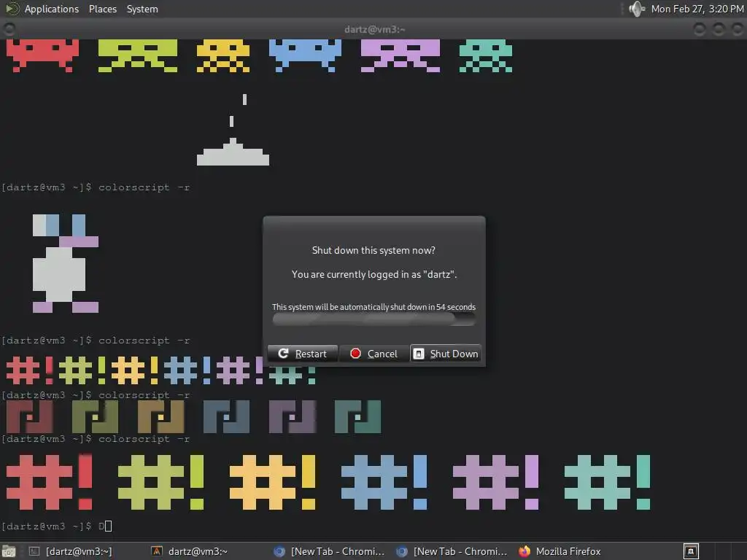
Task: Click the terminal window left titlebar button
Action: click(x=9, y=29)
